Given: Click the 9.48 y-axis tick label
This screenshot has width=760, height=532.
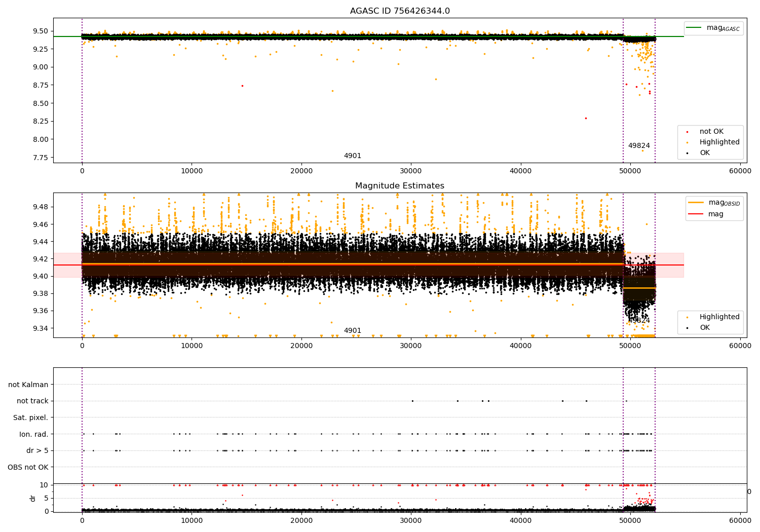Looking at the screenshot, I should [40, 207].
